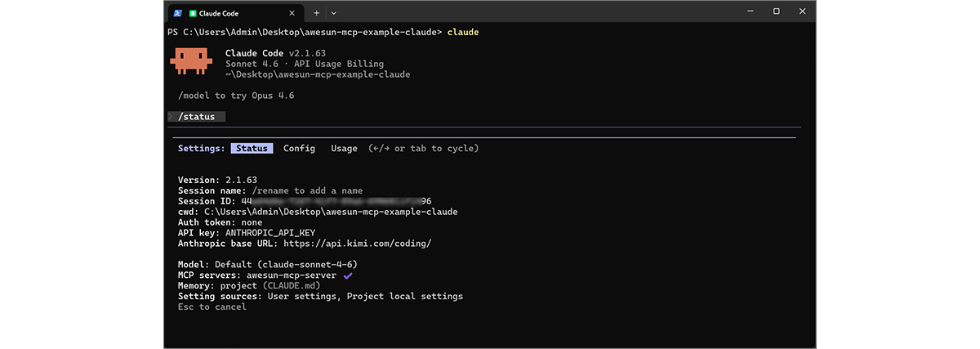
Task: Click the '/model to try Opus 4.6' hint
Action: [x=236, y=96]
